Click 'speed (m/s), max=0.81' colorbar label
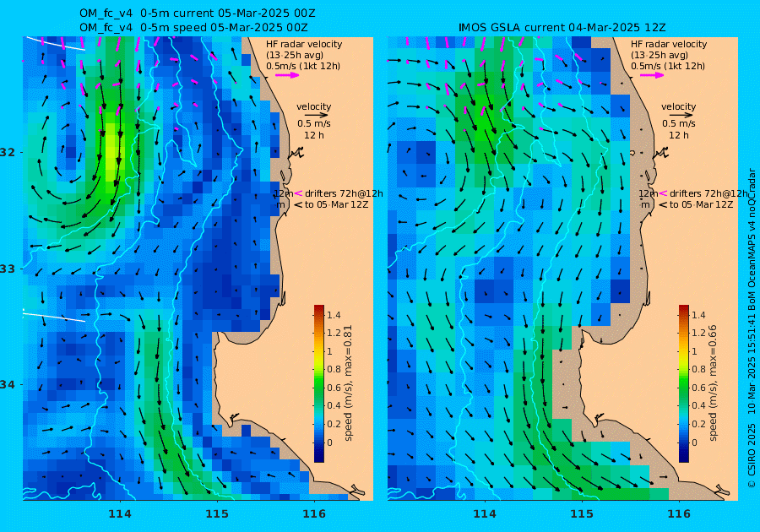This screenshot has width=760, height=532. pyautogui.click(x=348, y=383)
